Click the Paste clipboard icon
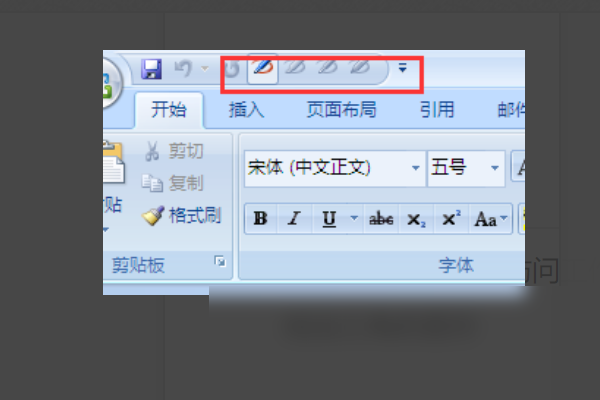This screenshot has height=400, width=600. coord(114,163)
